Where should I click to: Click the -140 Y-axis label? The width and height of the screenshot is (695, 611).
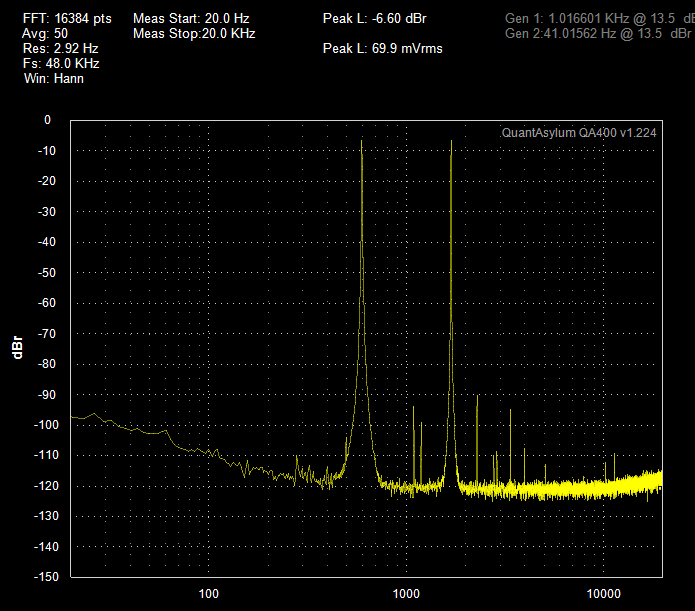46,547
